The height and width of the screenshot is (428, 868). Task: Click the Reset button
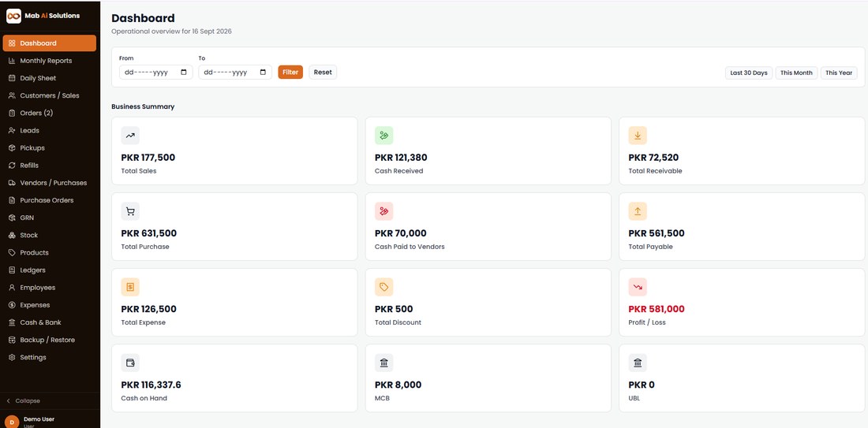coord(323,73)
